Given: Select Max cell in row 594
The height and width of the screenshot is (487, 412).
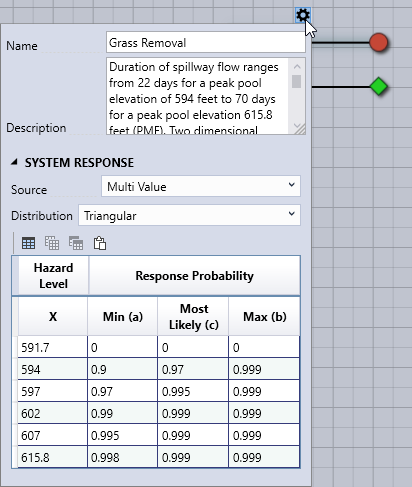Looking at the screenshot, I should [x=264, y=369].
